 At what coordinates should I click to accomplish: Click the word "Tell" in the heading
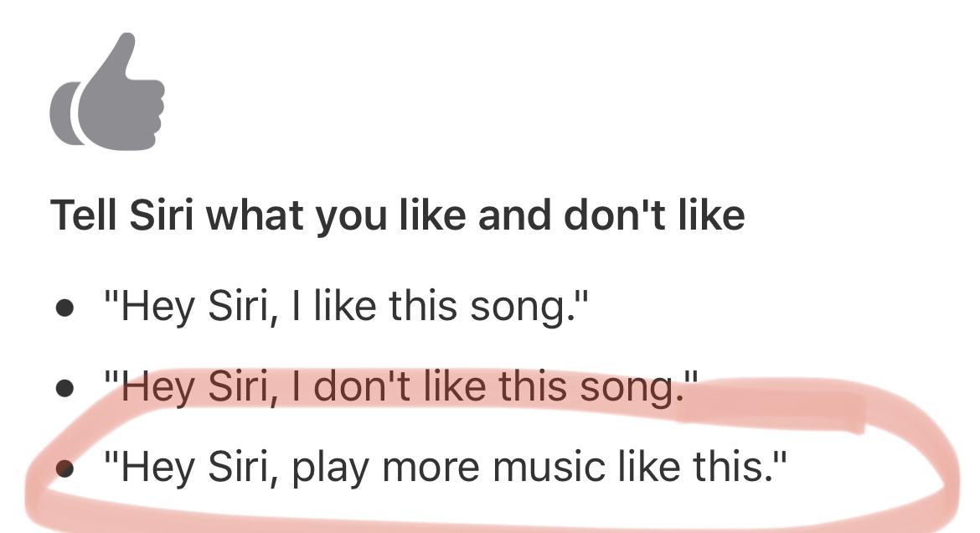85,215
